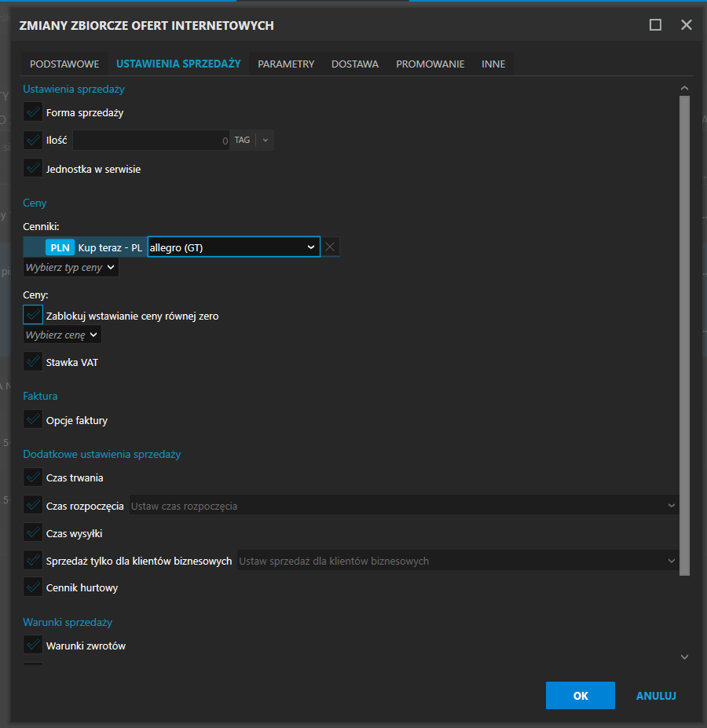Open the allegro (GT) price list dropdown

pyautogui.click(x=233, y=247)
